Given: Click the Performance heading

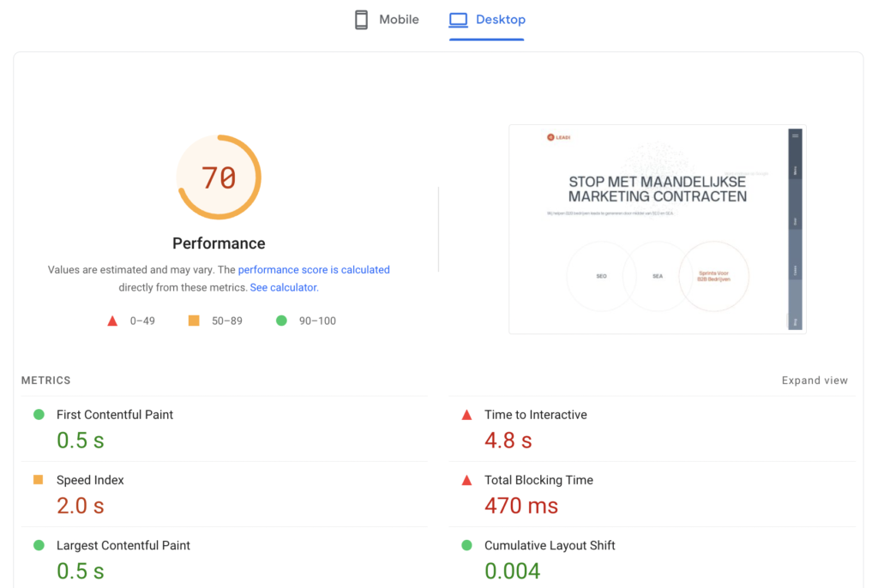Looking at the screenshot, I should (219, 243).
